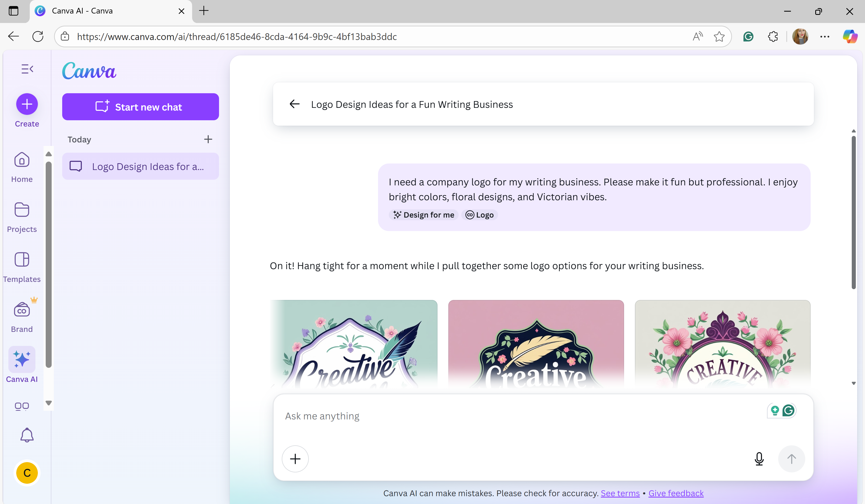The height and width of the screenshot is (504, 865).
Task: Toggle vertical tabs in the browser toolbar
Action: pyautogui.click(x=14, y=11)
